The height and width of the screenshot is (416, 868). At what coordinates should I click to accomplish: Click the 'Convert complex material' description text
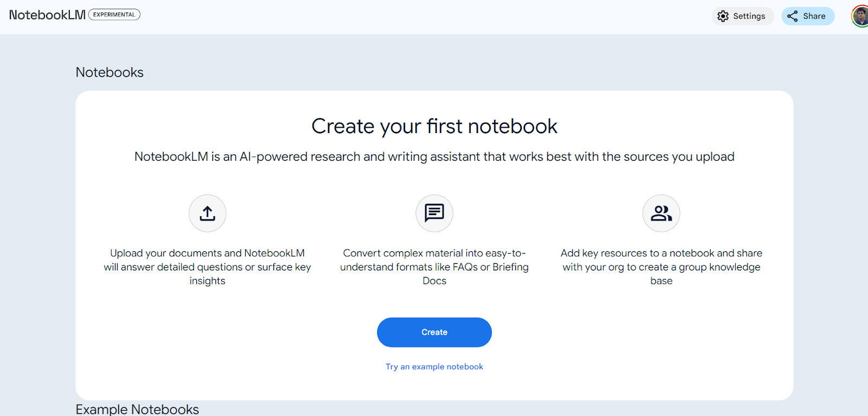coord(435,267)
